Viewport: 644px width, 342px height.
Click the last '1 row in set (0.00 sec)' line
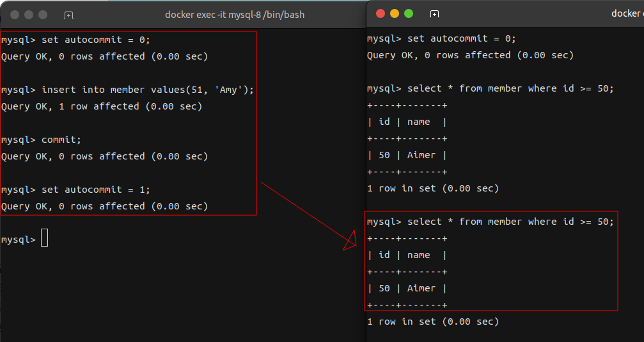433,322
